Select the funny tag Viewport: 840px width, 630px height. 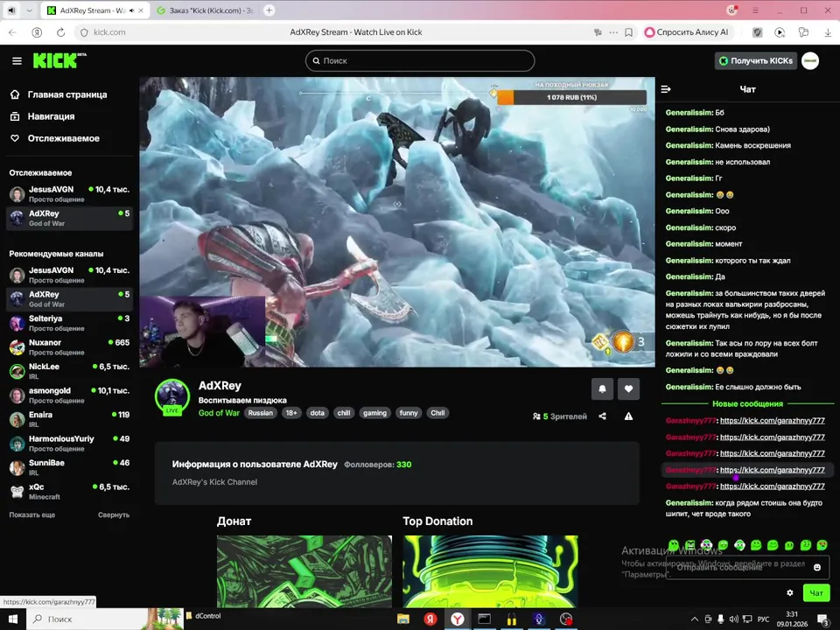click(409, 413)
